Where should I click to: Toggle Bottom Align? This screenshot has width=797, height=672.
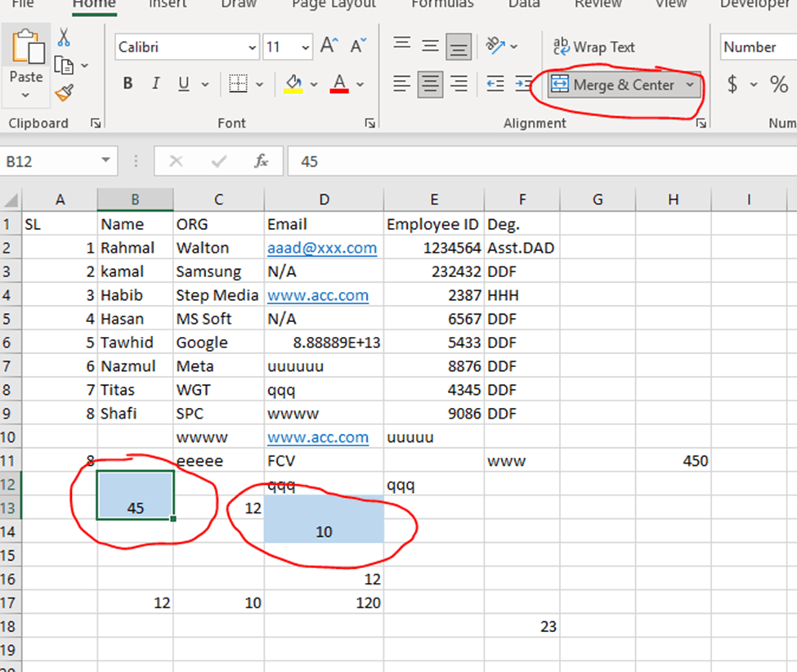point(459,47)
